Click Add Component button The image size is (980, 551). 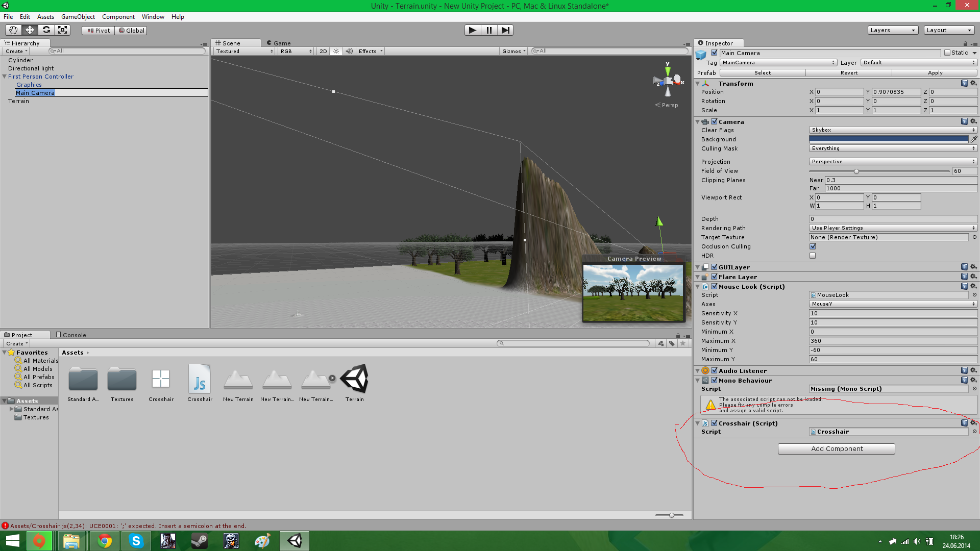point(837,448)
